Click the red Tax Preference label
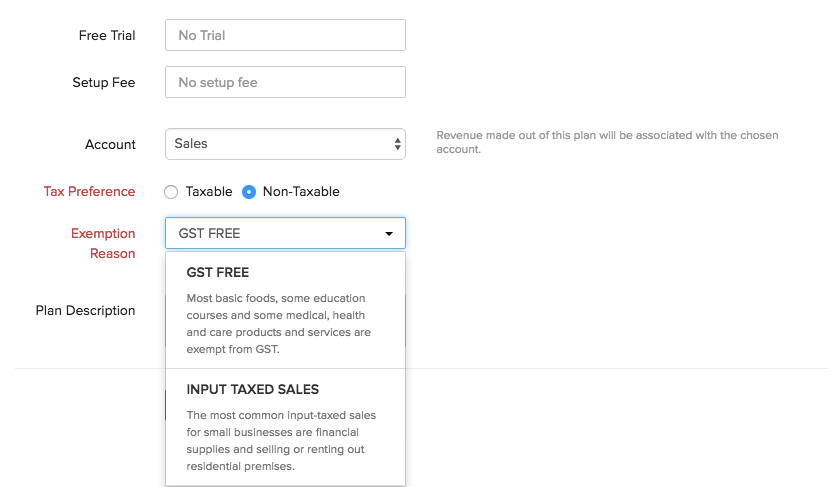This screenshot has height=487, width=838. pyautogui.click(x=89, y=191)
